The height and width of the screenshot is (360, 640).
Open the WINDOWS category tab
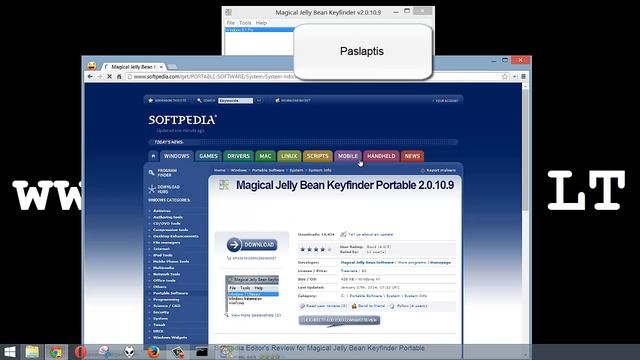tap(176, 156)
